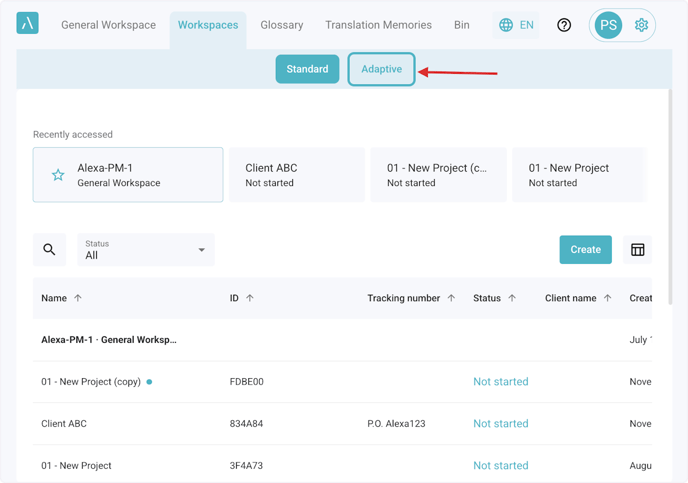Click the app logo icon
This screenshot has height=483, width=688.
[28, 24]
